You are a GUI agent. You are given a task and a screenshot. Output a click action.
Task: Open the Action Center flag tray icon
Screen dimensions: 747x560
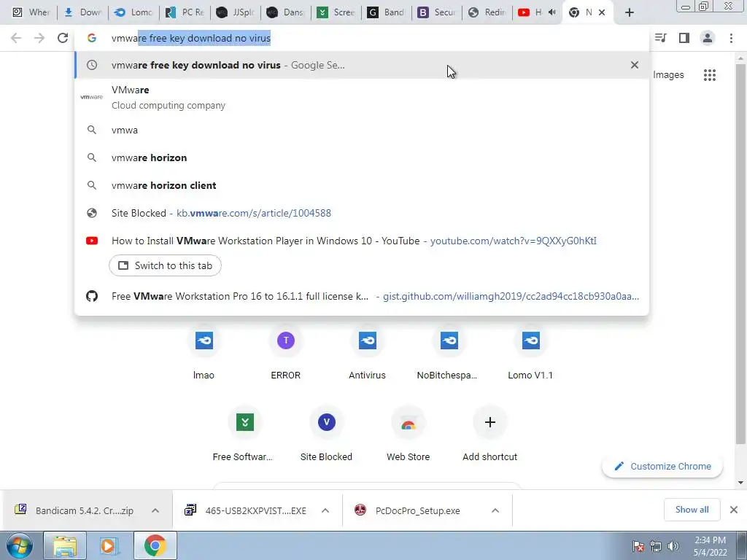[x=638, y=546]
